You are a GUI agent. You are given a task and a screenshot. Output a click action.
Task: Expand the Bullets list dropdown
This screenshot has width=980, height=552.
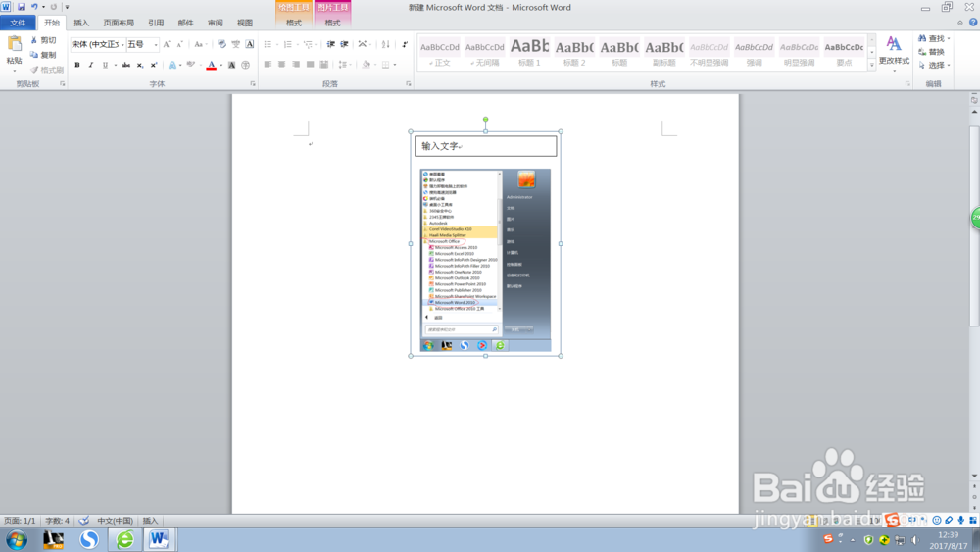point(277,44)
